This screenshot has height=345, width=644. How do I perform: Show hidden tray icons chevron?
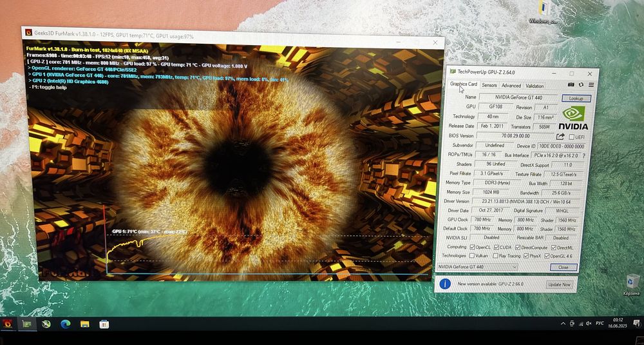(563, 324)
